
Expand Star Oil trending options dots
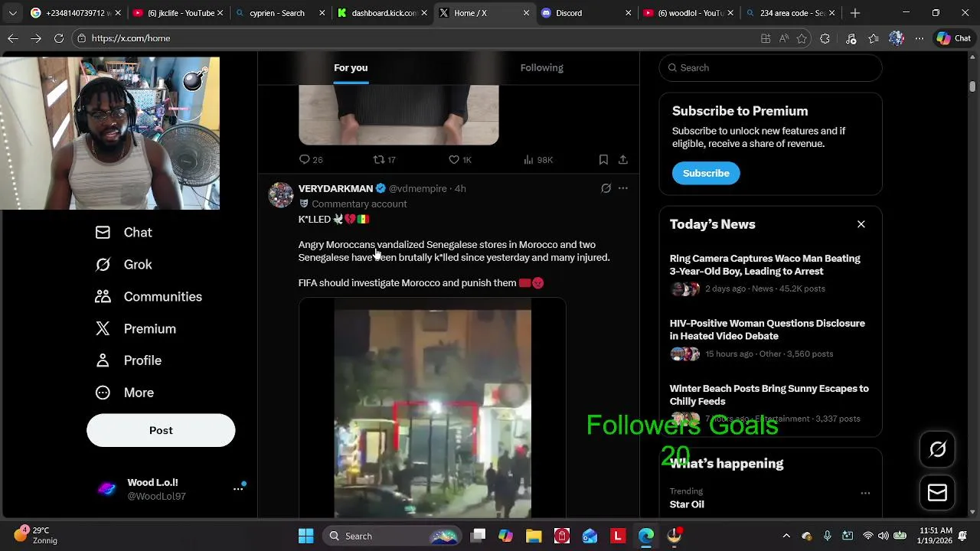tap(865, 494)
